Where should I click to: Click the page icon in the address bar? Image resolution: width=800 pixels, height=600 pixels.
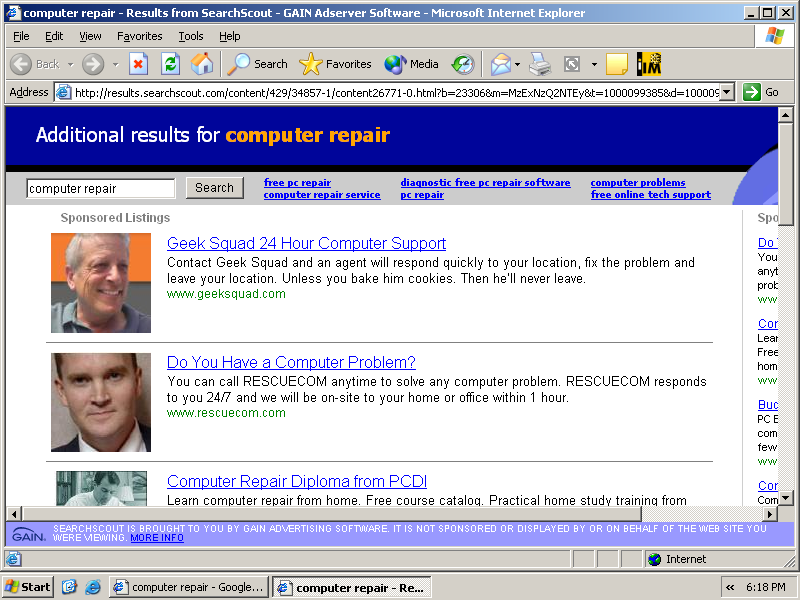(63, 92)
